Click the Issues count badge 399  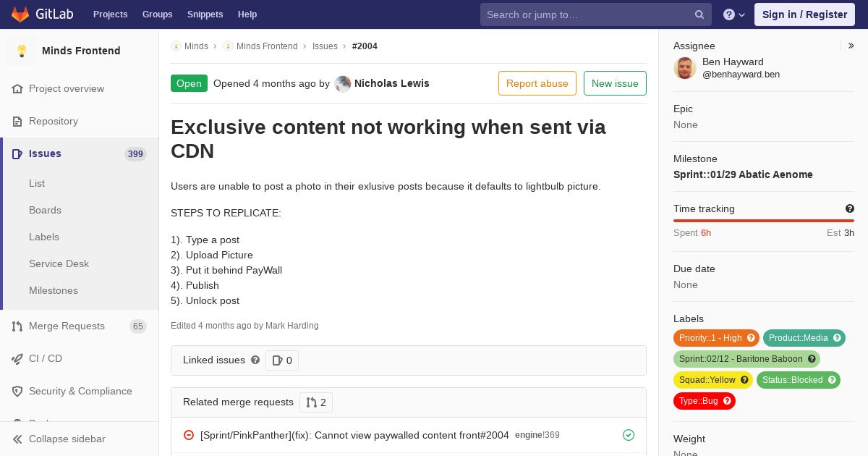(135, 154)
